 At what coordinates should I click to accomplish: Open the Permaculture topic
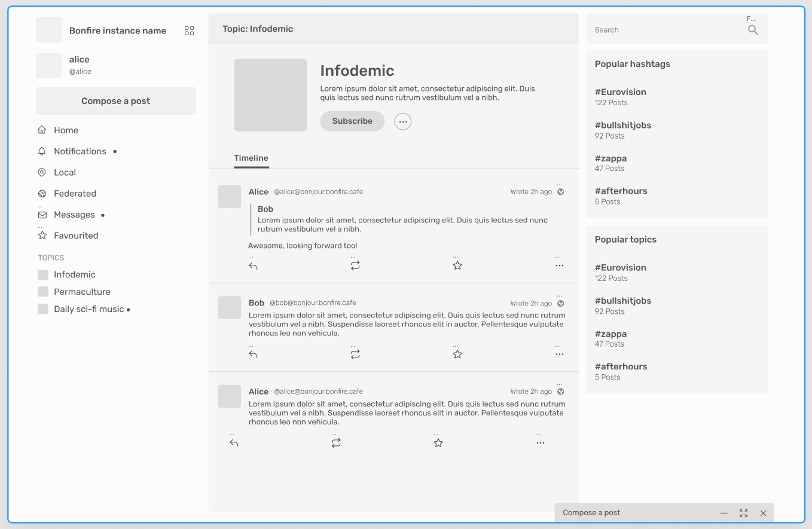[82, 292]
